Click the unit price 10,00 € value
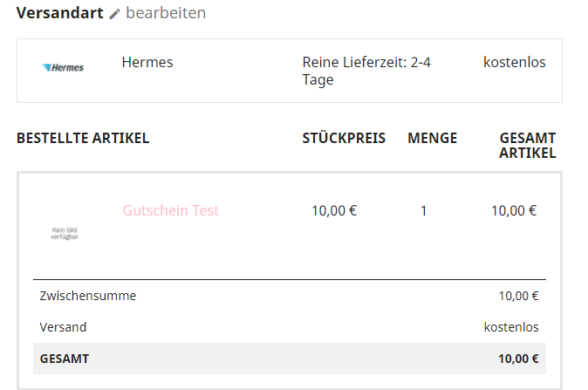 pos(334,210)
